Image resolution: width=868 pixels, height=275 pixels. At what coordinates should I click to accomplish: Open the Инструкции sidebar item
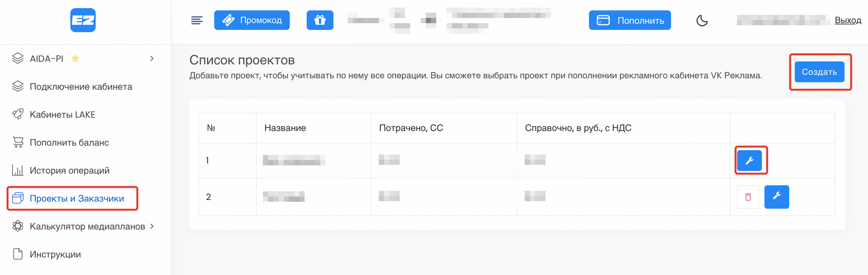pyautogui.click(x=55, y=254)
